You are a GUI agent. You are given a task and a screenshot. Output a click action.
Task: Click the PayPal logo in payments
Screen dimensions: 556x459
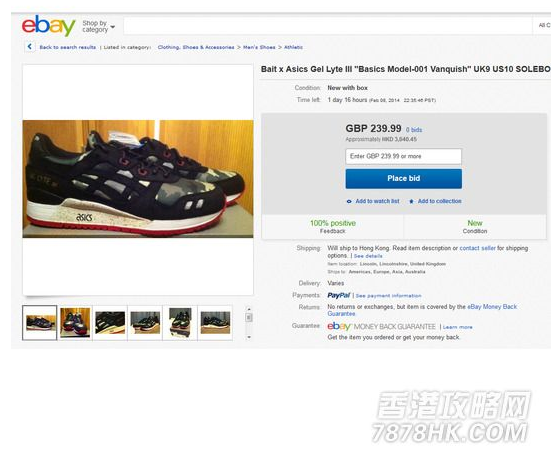pos(339,295)
